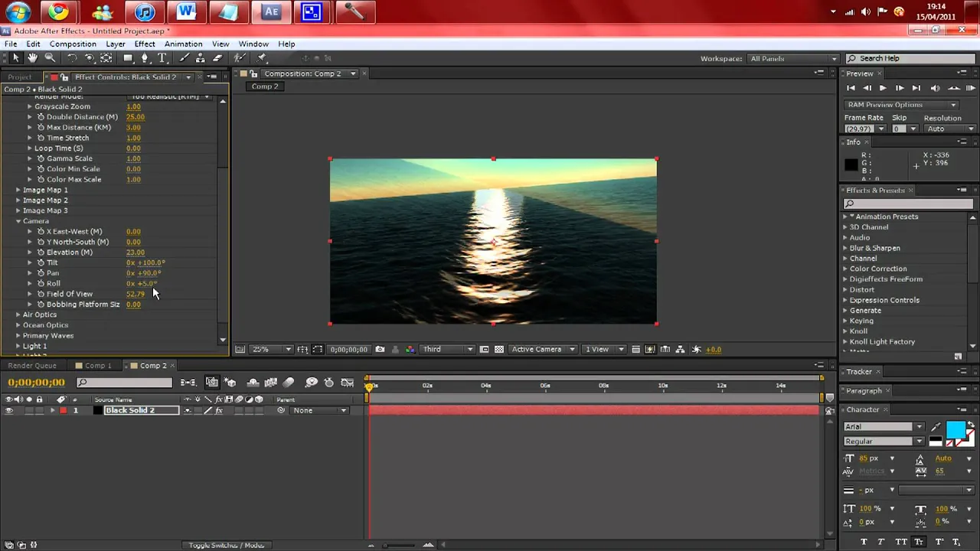Switch to the Project panel tab
Viewport: 980px width, 551px height.
20,77
